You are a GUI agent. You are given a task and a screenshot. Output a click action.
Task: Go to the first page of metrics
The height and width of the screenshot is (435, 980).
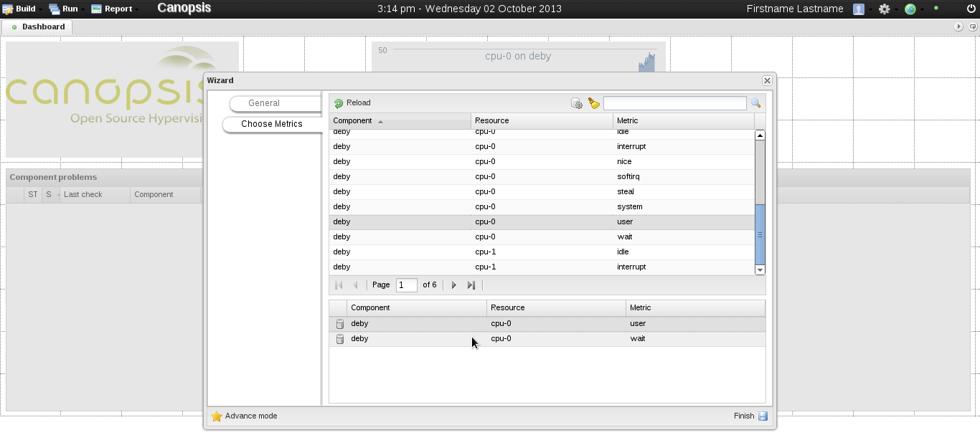tap(339, 285)
